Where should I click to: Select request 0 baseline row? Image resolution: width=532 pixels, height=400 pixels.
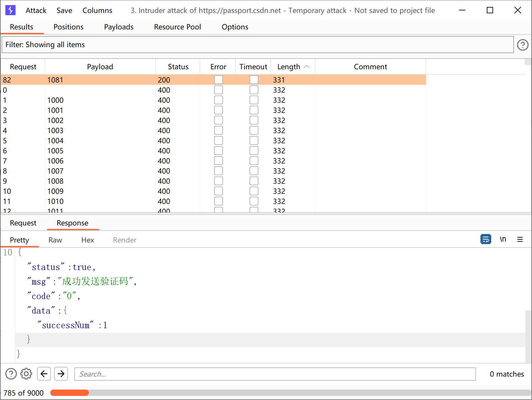tap(213, 90)
